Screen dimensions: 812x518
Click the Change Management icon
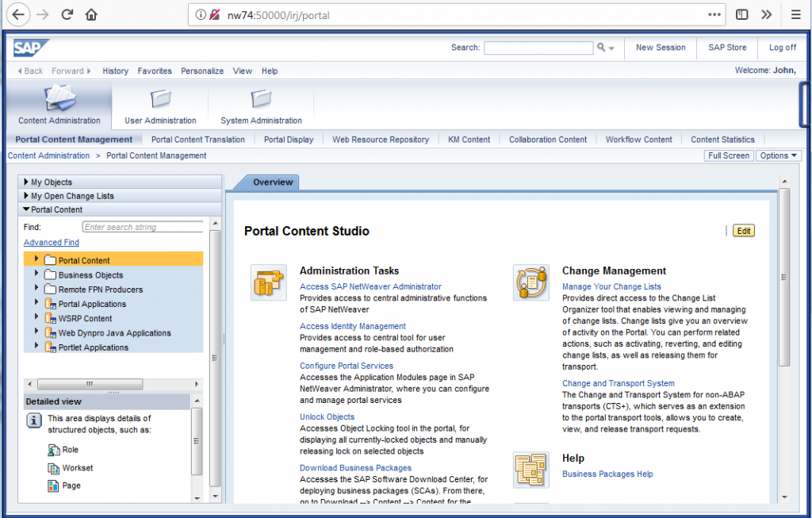(x=530, y=282)
